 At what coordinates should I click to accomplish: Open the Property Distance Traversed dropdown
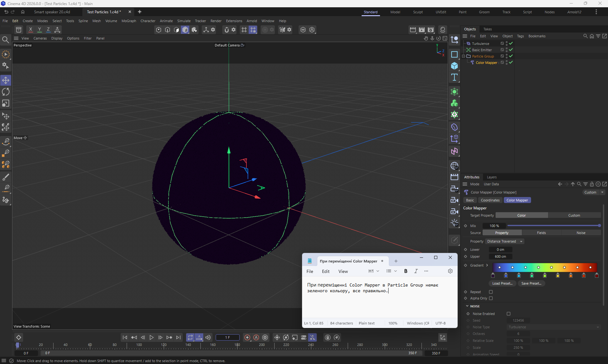pos(505,241)
